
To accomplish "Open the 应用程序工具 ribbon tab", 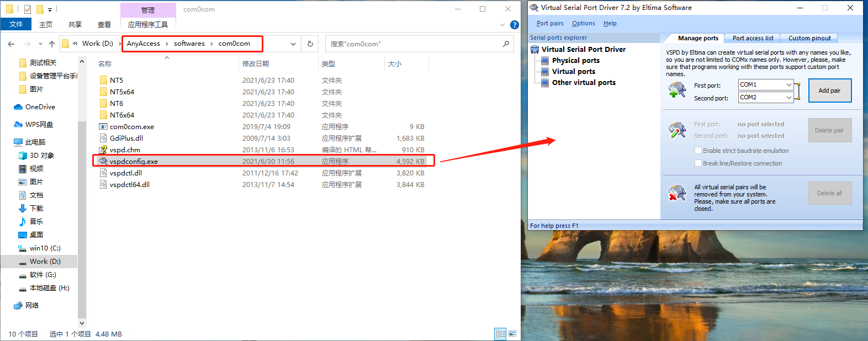I will tap(148, 24).
